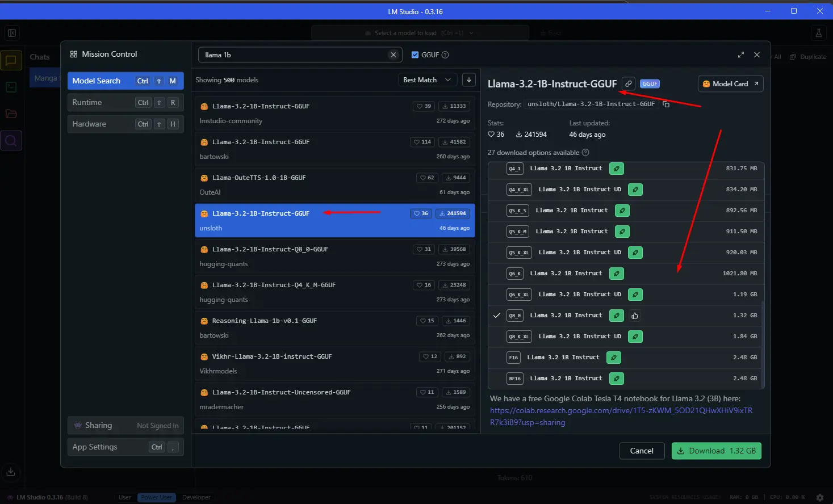Click the 1021.80 MB size value

pos(740,274)
